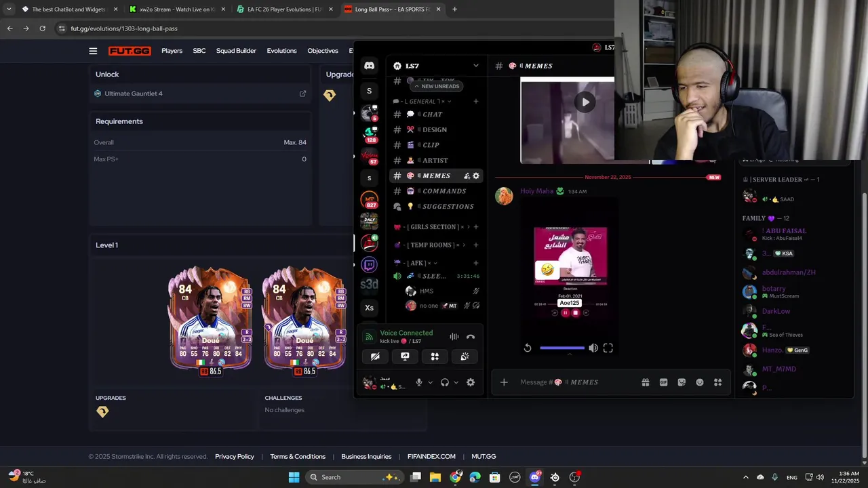
Task: Open the GIF picker
Action: (663, 382)
